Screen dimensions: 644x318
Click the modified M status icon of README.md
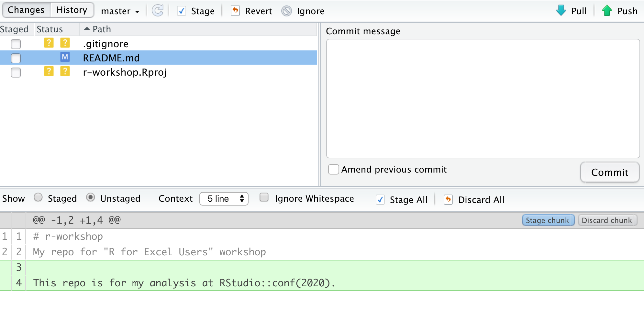(x=65, y=57)
